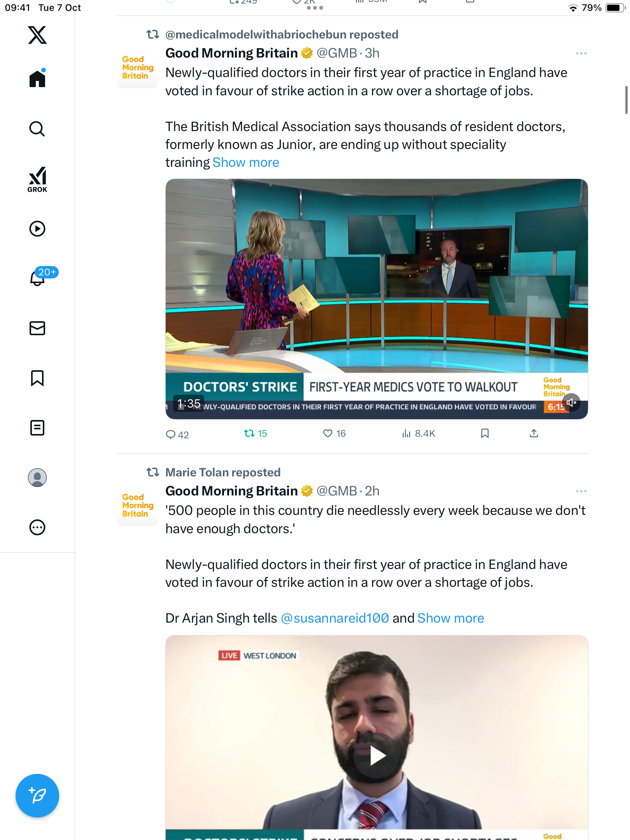The height and width of the screenshot is (840, 630).
Task: Tap the compose new post button
Action: point(37,796)
